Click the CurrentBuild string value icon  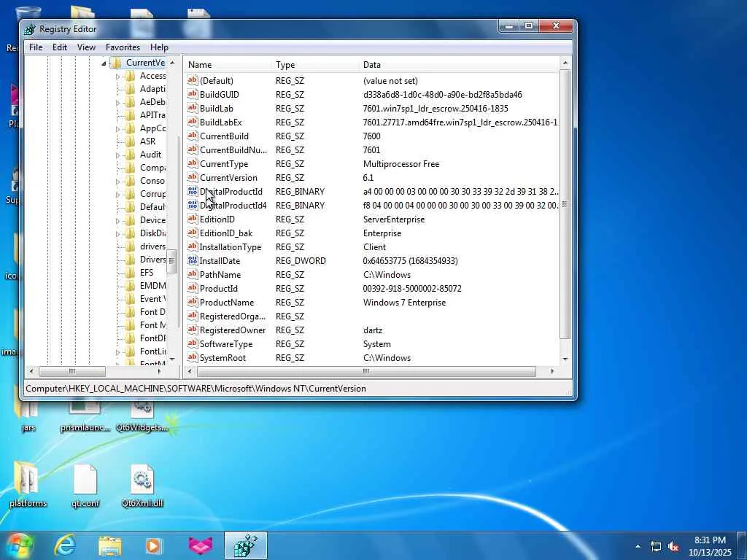[x=192, y=136]
